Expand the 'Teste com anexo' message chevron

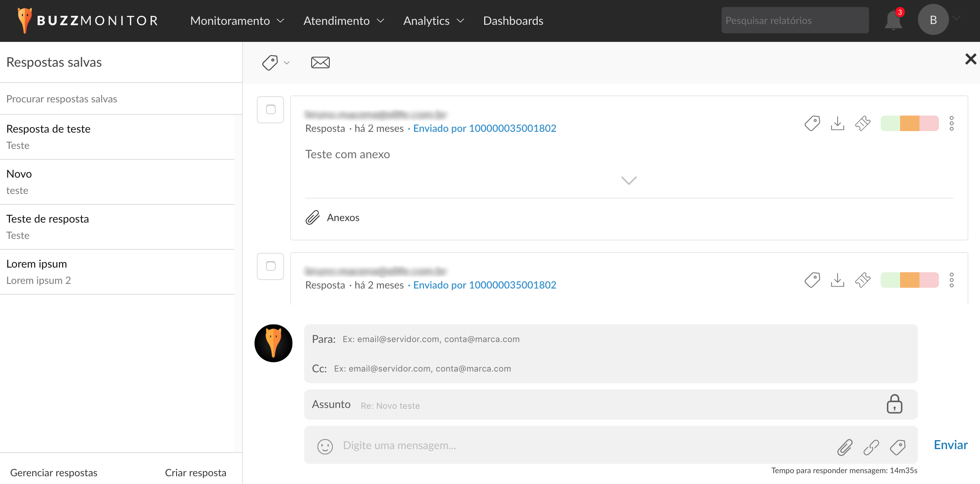[x=629, y=180]
